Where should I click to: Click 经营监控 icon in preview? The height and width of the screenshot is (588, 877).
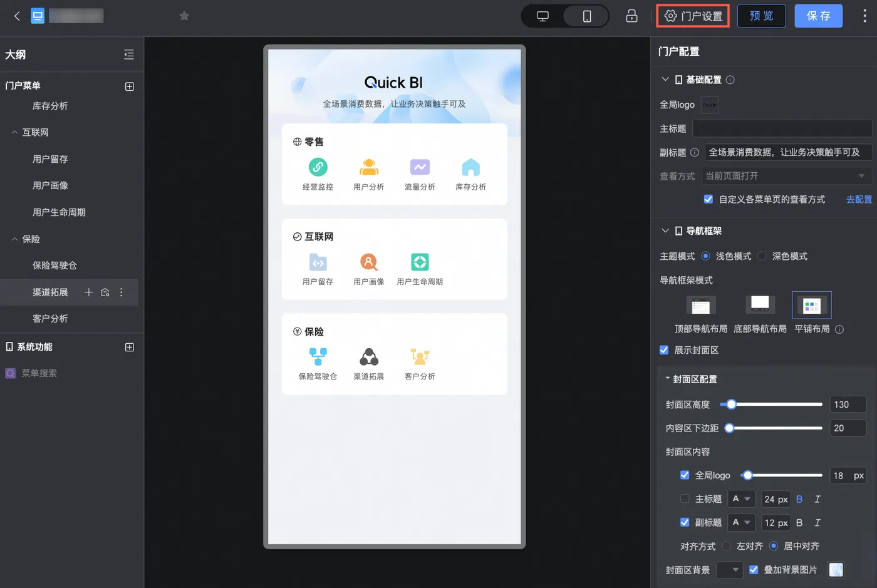click(x=318, y=167)
